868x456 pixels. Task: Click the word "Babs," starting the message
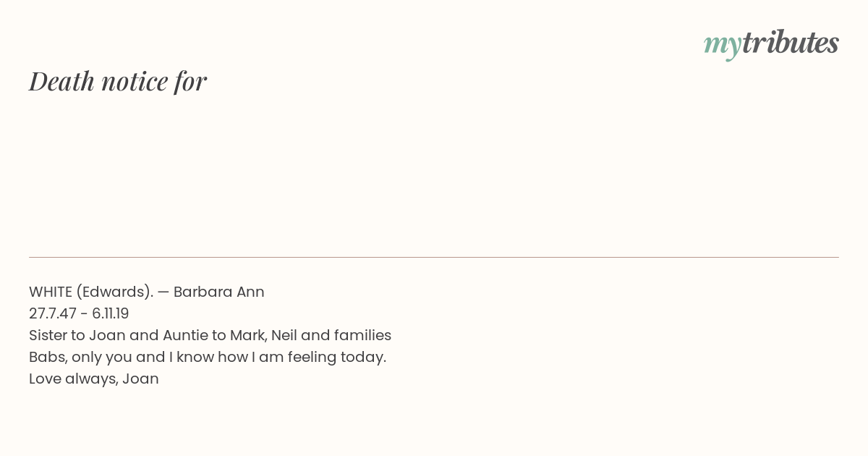tap(48, 358)
